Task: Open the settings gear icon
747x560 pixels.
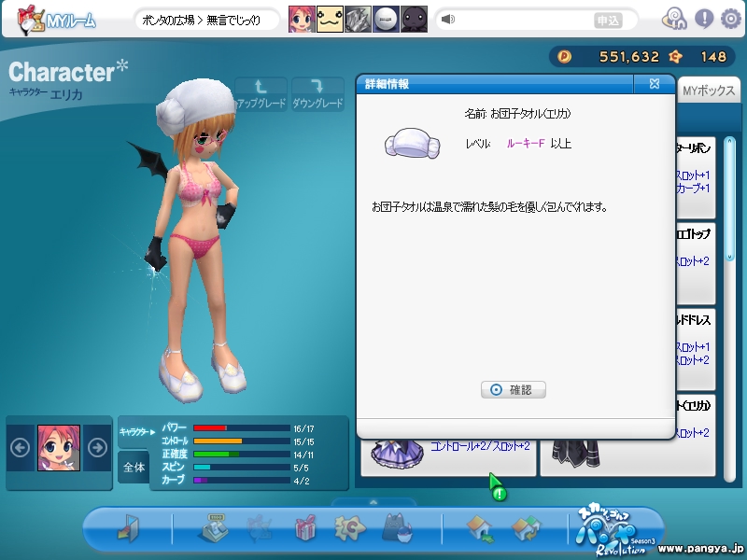Action: click(731, 19)
